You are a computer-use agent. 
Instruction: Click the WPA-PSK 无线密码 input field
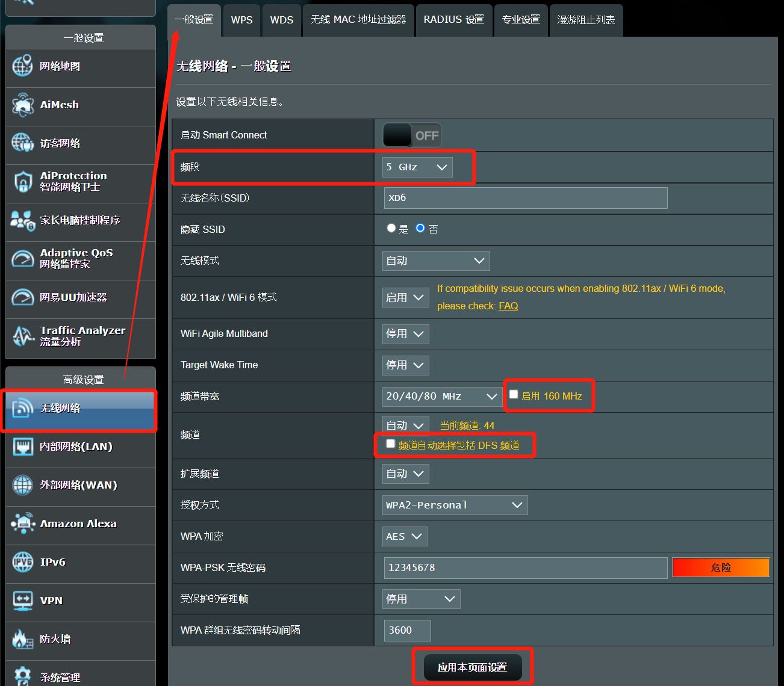click(526, 567)
